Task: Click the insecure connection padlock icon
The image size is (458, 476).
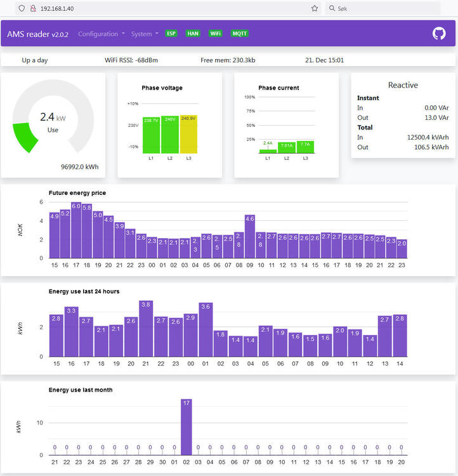Action: (x=32, y=8)
